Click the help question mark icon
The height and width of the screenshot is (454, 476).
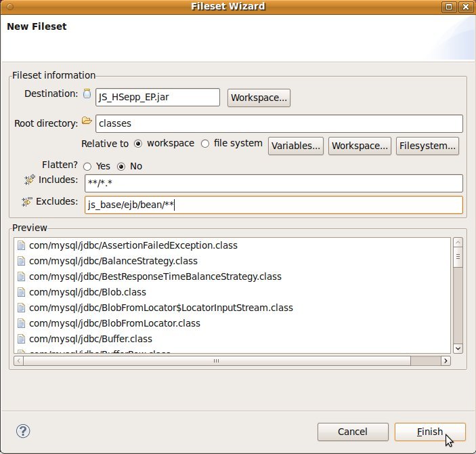click(x=23, y=431)
